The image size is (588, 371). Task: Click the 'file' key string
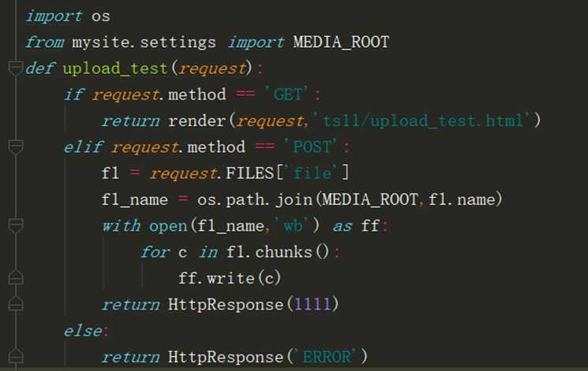pyautogui.click(x=313, y=173)
